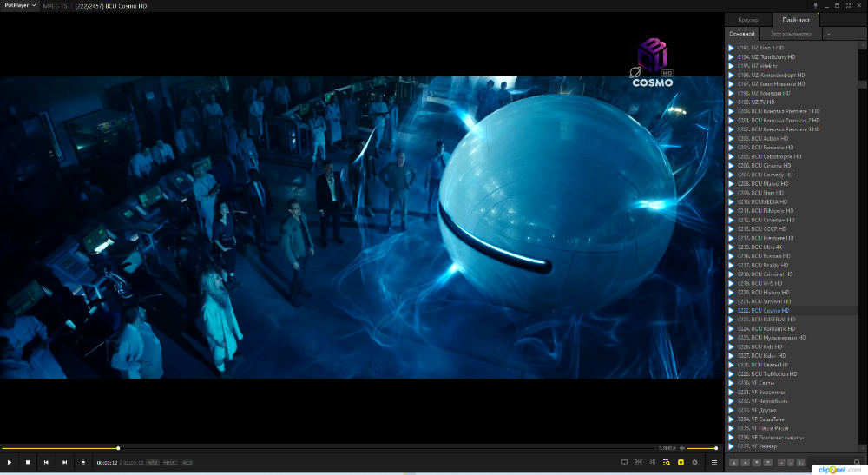Add a new playlist with the plus tab

click(x=829, y=35)
